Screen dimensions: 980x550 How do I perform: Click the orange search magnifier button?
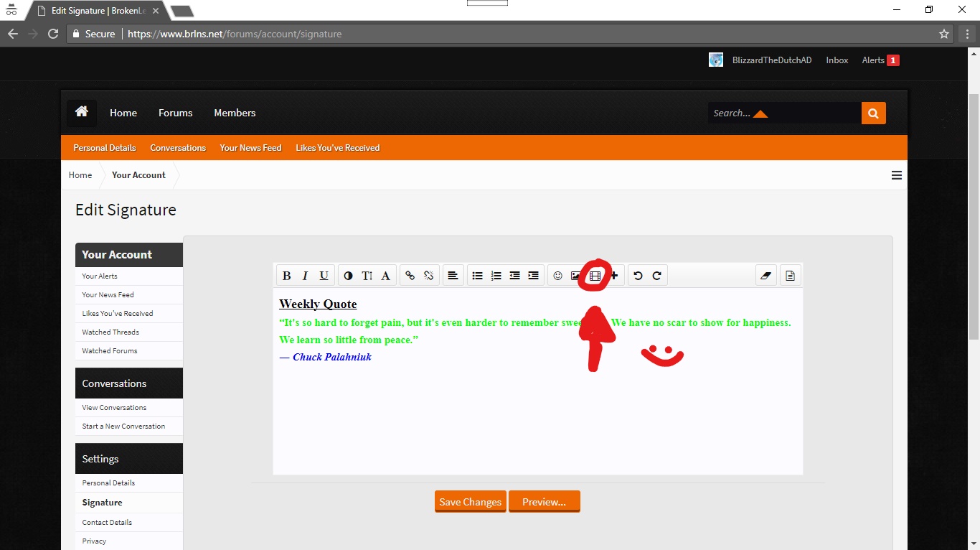[x=874, y=113]
